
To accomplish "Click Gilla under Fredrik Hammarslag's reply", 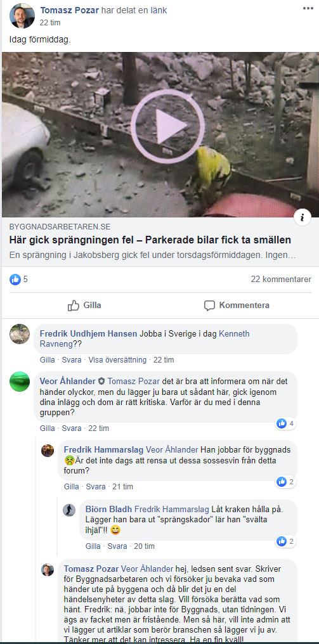I will point(72,487).
